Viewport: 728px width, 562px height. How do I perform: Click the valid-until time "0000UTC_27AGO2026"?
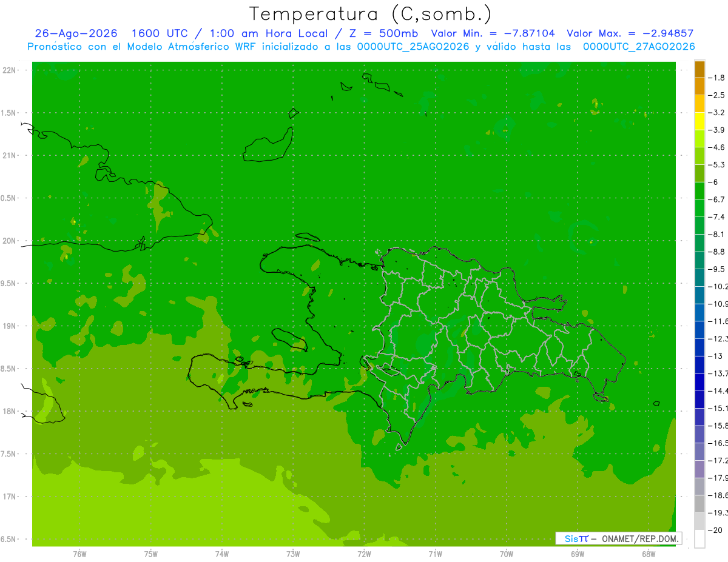[x=639, y=47]
